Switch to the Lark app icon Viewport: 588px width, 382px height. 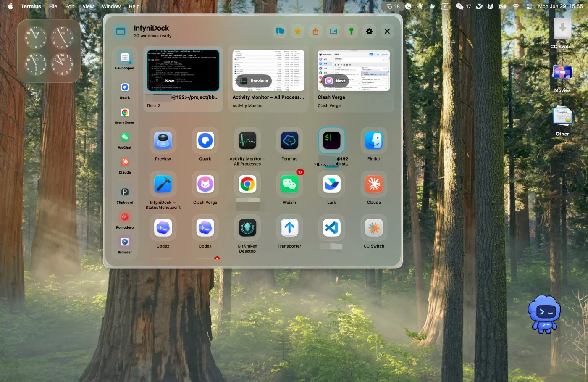pyautogui.click(x=331, y=184)
